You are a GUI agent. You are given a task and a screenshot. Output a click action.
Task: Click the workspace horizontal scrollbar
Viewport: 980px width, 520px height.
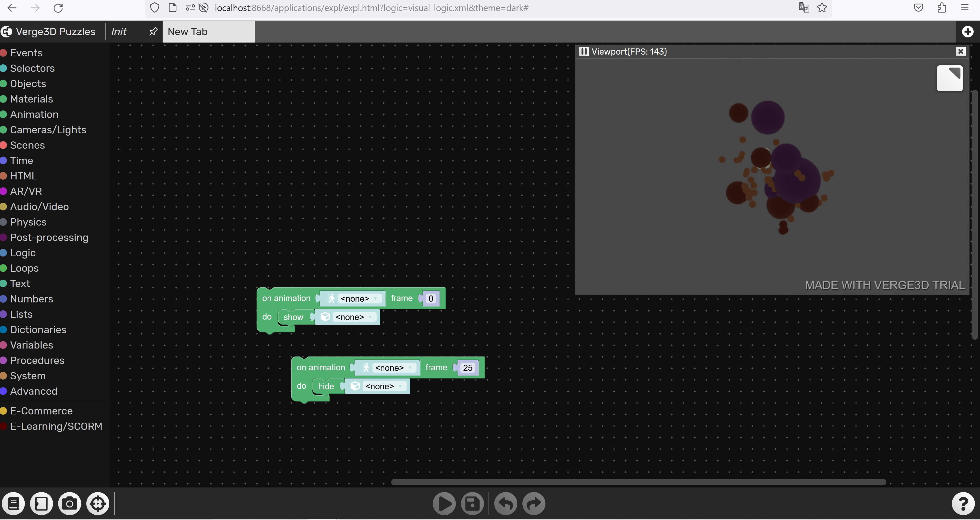coord(638,482)
